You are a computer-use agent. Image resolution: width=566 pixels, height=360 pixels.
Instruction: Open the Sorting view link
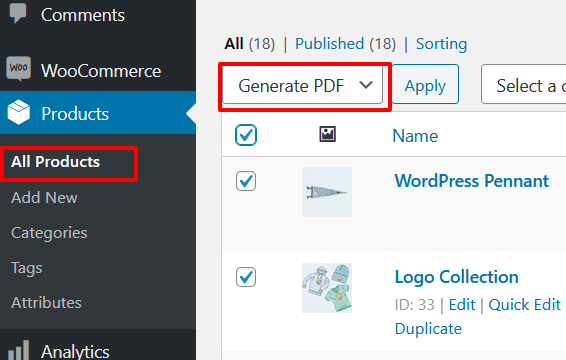[441, 44]
